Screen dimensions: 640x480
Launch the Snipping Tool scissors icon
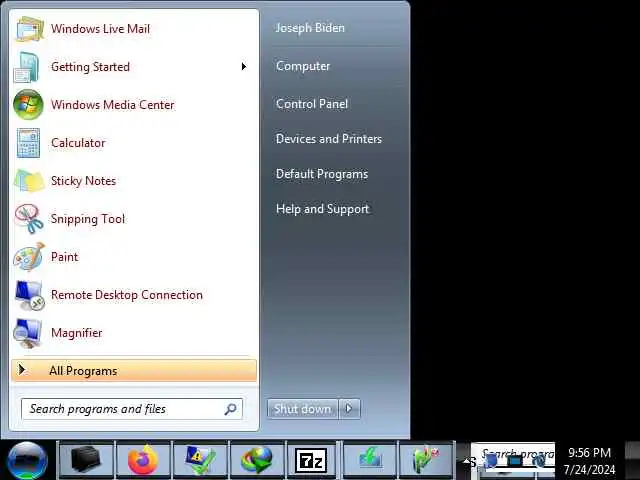click(x=29, y=219)
